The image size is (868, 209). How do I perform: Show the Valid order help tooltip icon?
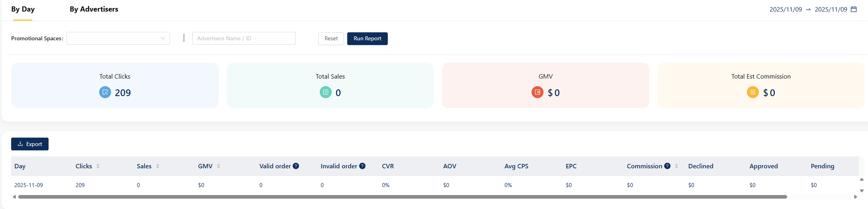(x=296, y=166)
